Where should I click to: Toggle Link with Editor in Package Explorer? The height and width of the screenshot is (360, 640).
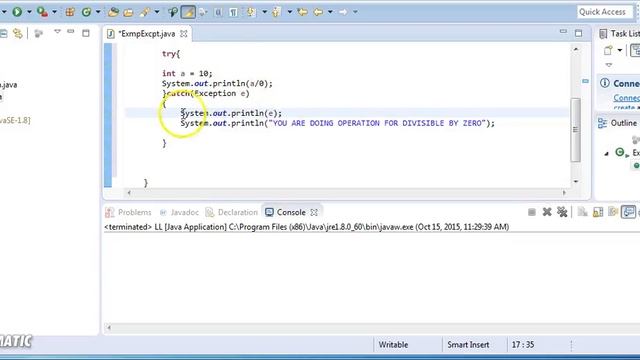(18, 33)
